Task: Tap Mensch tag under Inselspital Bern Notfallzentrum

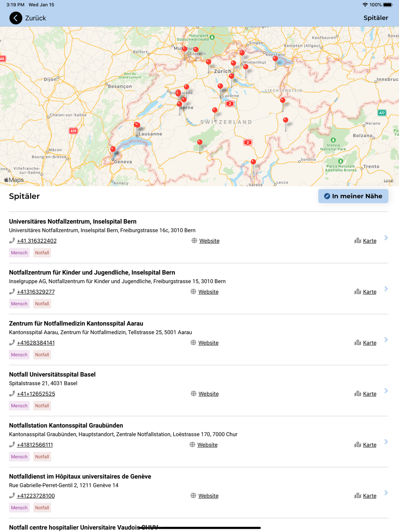Action: pos(19,253)
